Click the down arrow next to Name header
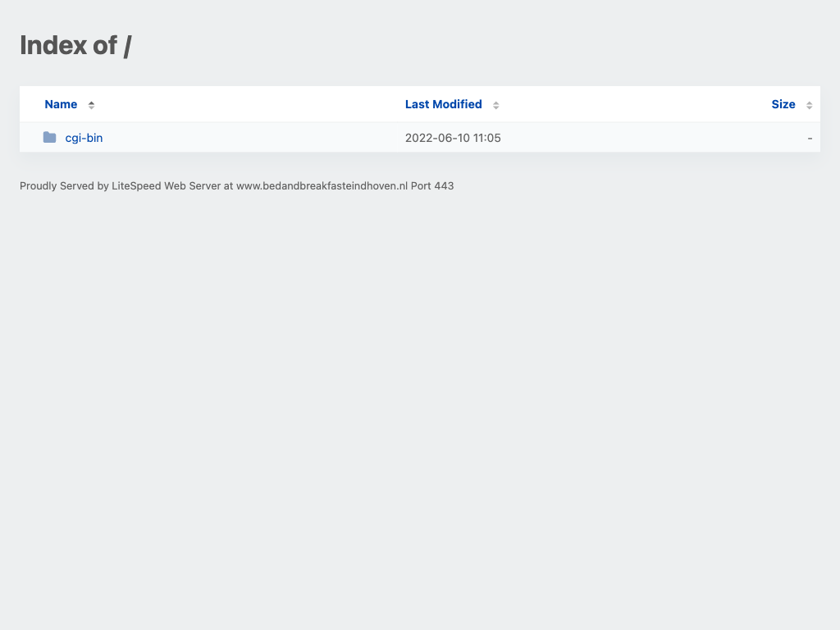The width and height of the screenshot is (840, 630). pyautogui.click(x=91, y=107)
